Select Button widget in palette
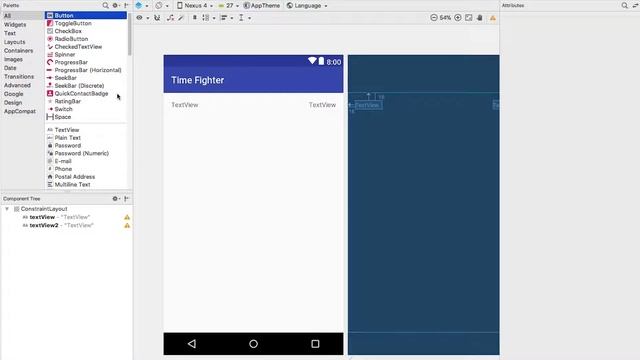 [x=86, y=15]
